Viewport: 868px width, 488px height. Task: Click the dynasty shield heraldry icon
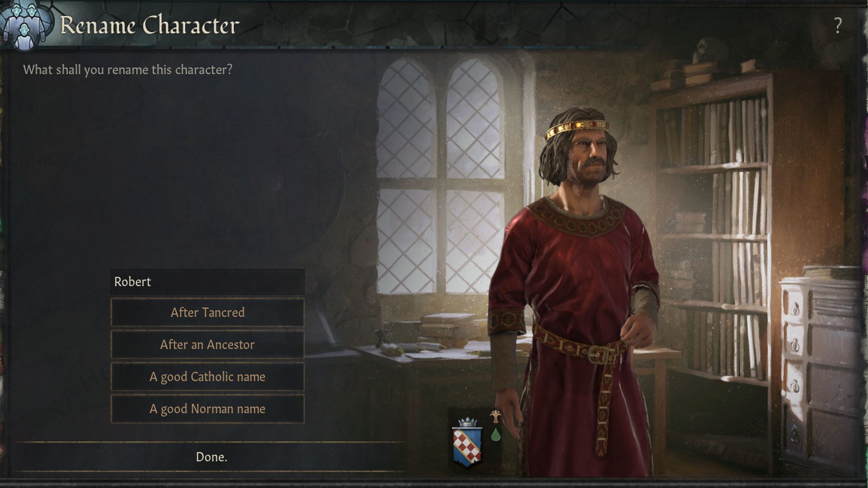pyautogui.click(x=467, y=438)
